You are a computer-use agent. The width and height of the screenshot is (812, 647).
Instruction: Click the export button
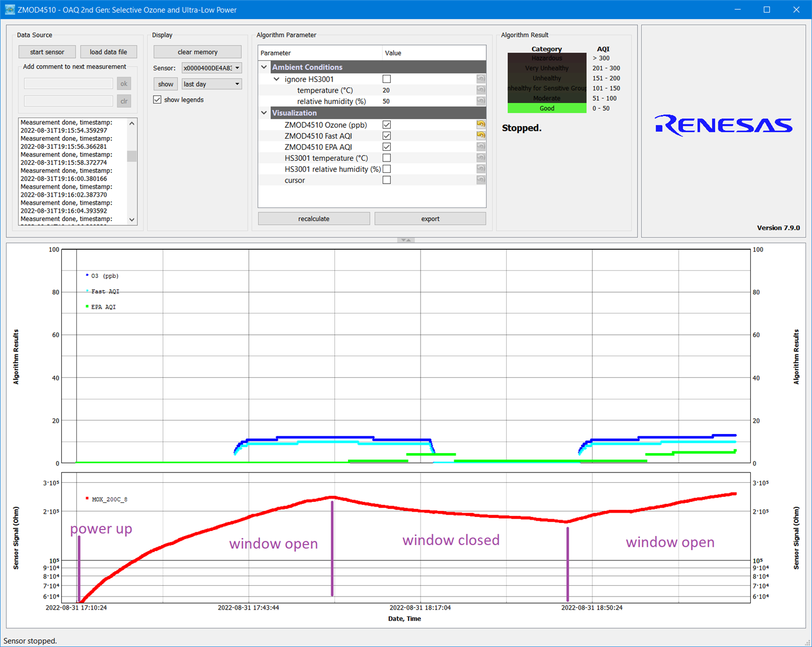[430, 219]
